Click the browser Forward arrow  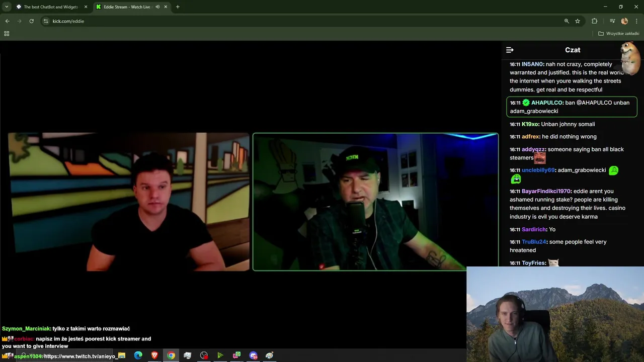tap(19, 21)
